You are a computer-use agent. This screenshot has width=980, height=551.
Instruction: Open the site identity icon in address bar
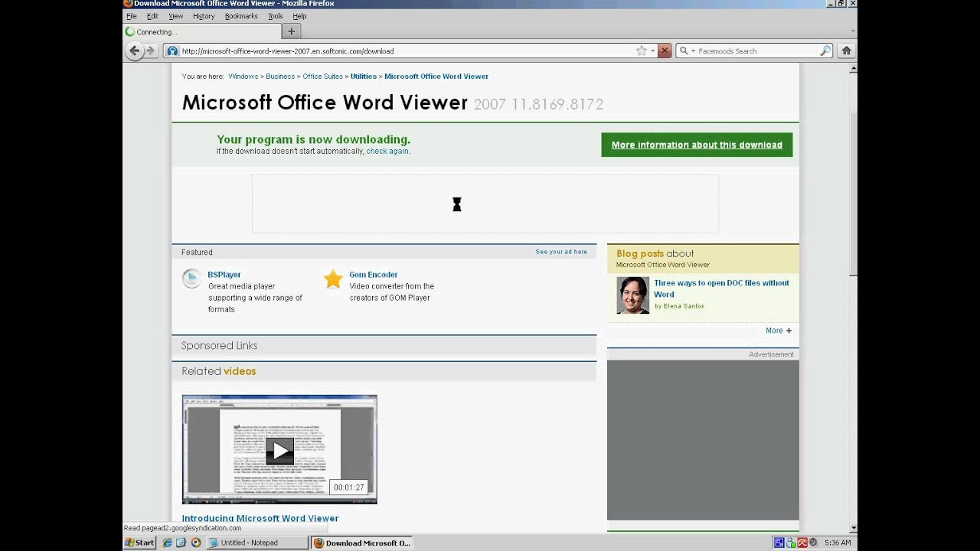pyautogui.click(x=172, y=51)
